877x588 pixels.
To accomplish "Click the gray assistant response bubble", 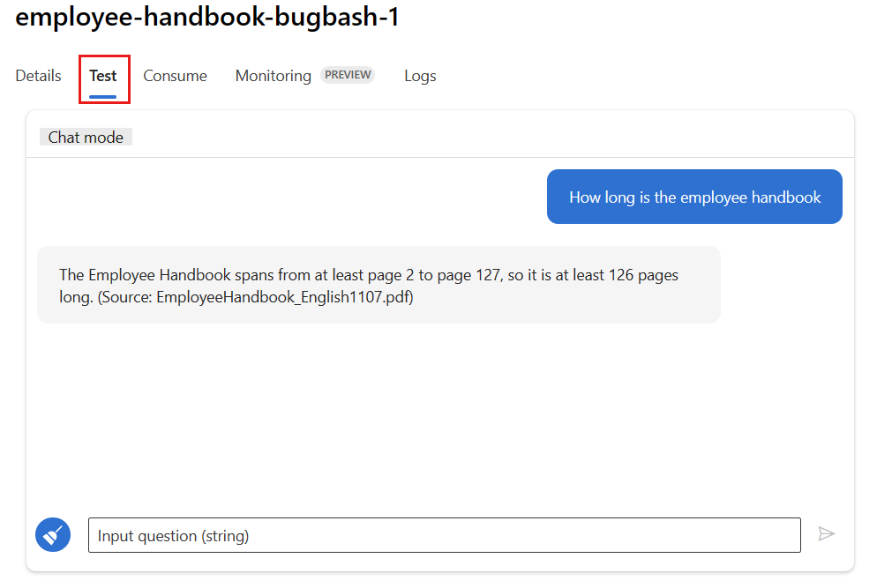I will tap(379, 285).
